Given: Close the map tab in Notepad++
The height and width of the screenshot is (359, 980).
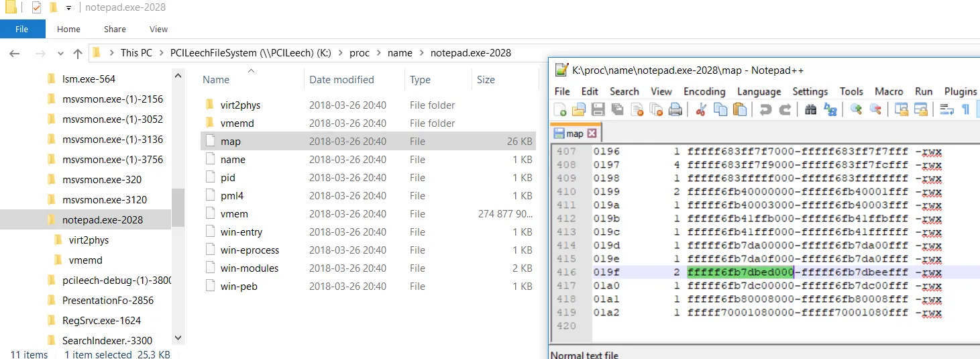Looking at the screenshot, I should (x=592, y=134).
